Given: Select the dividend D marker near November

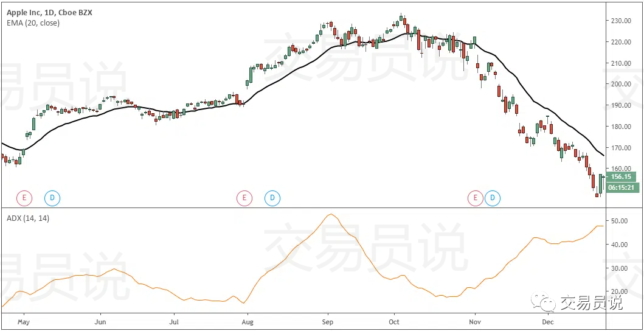Looking at the screenshot, I should coord(493,198).
